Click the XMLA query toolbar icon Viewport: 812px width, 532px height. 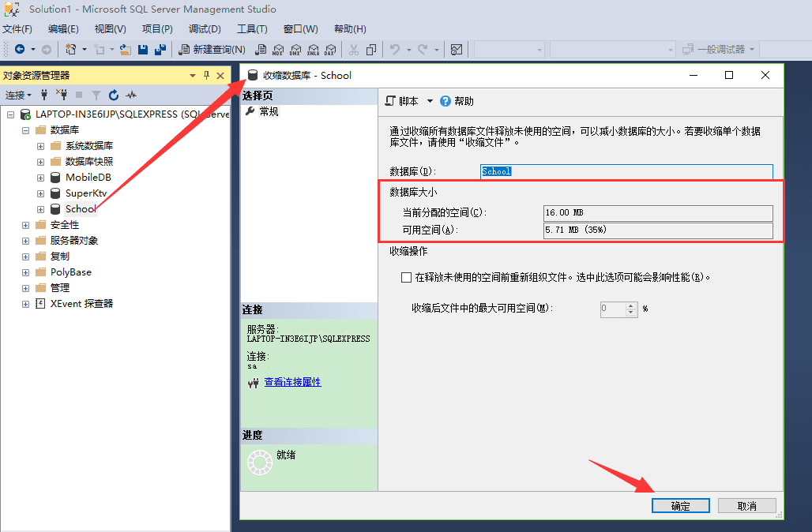(x=313, y=50)
